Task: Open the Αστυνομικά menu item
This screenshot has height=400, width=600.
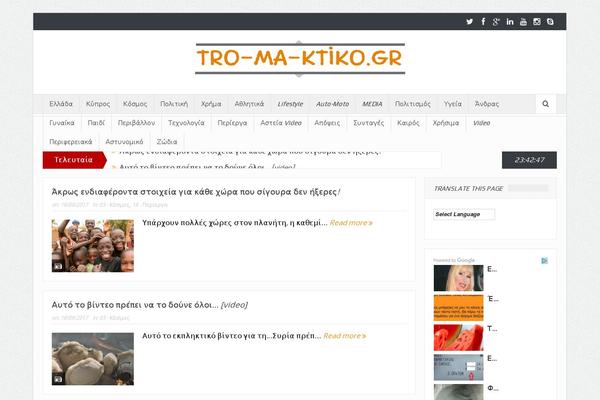Action: pyautogui.click(x=124, y=142)
